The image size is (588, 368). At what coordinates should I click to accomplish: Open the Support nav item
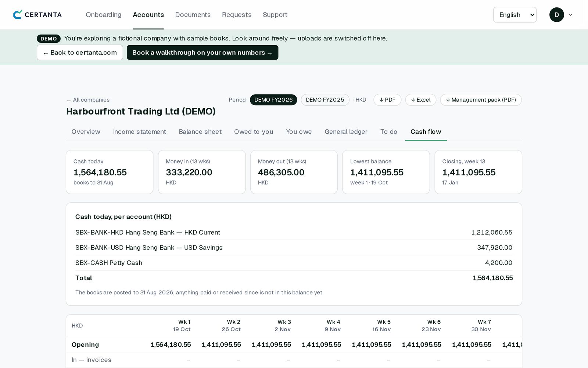click(275, 15)
